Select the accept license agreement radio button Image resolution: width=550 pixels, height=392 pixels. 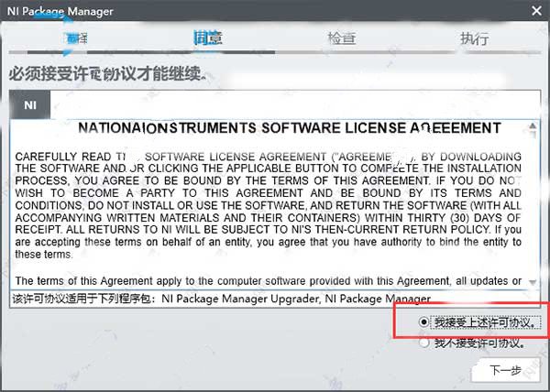(423, 321)
